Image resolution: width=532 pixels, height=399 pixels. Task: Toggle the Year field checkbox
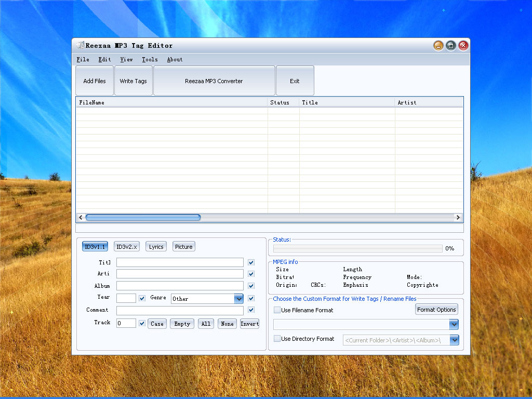tap(142, 298)
